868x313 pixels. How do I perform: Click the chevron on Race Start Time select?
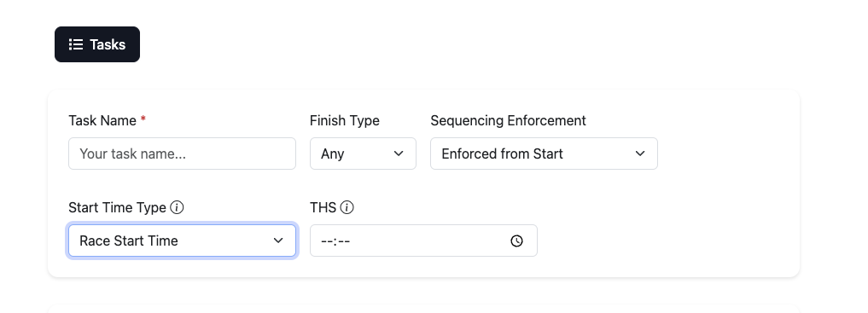[278, 241]
